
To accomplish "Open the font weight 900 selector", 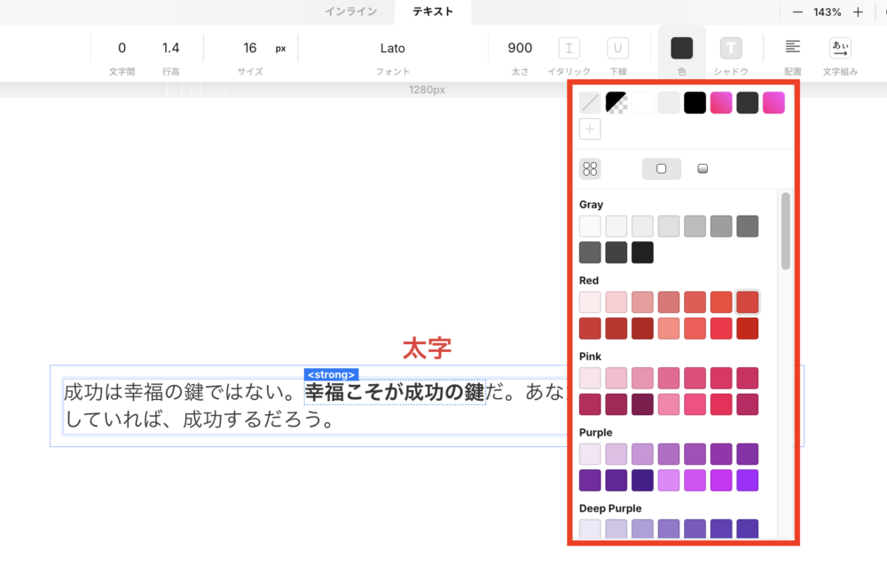I will (520, 48).
